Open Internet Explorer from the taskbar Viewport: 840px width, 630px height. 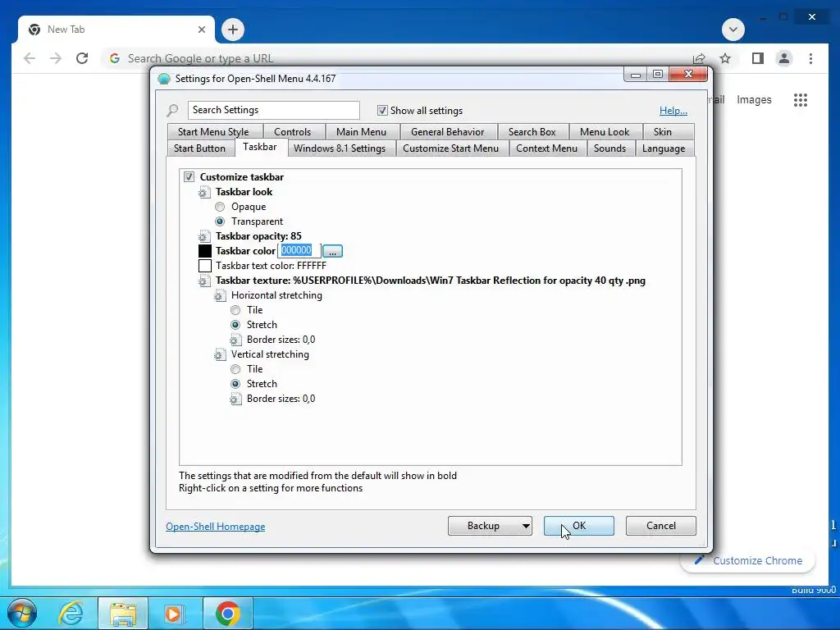(x=71, y=614)
